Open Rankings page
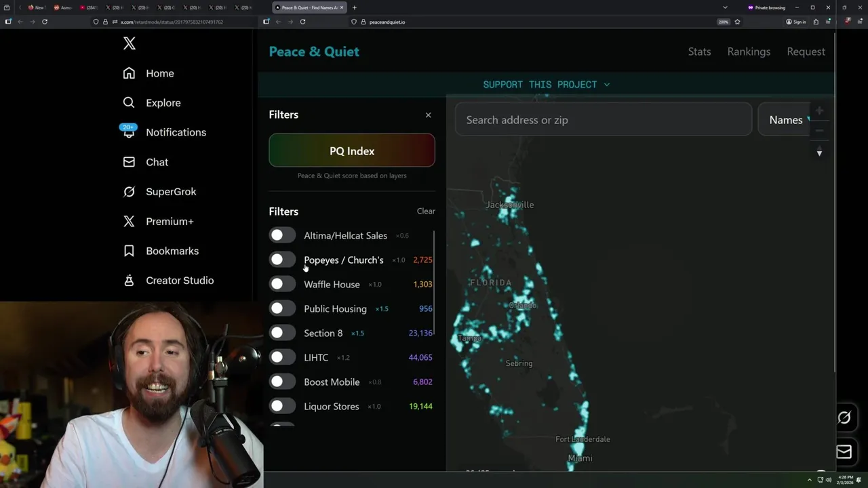 749,52
